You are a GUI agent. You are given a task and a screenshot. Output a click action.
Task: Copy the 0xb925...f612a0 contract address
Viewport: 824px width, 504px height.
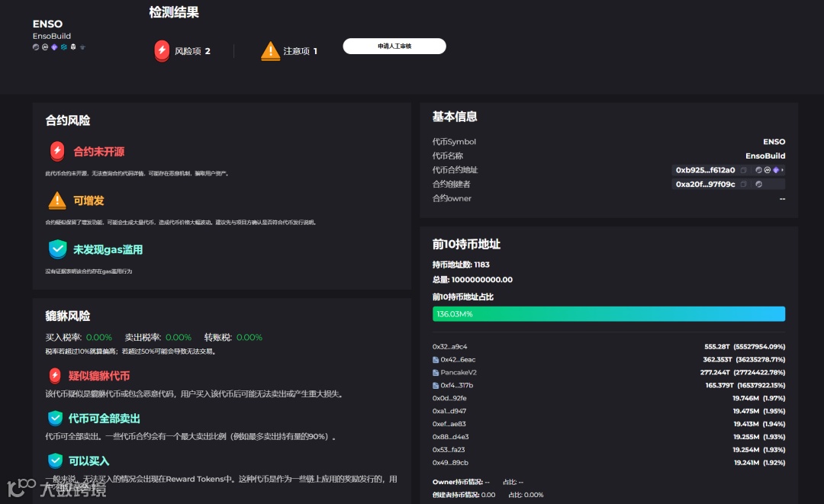tap(743, 170)
